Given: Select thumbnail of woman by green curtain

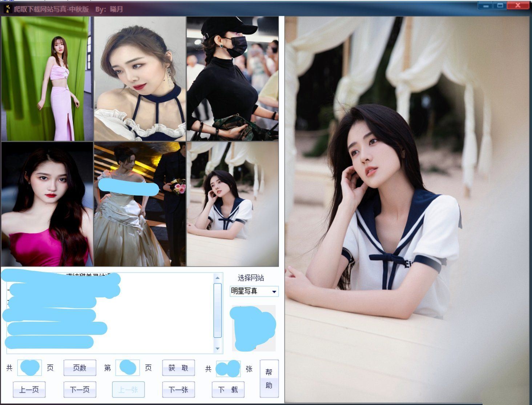Looking at the screenshot, I should coord(47,79).
